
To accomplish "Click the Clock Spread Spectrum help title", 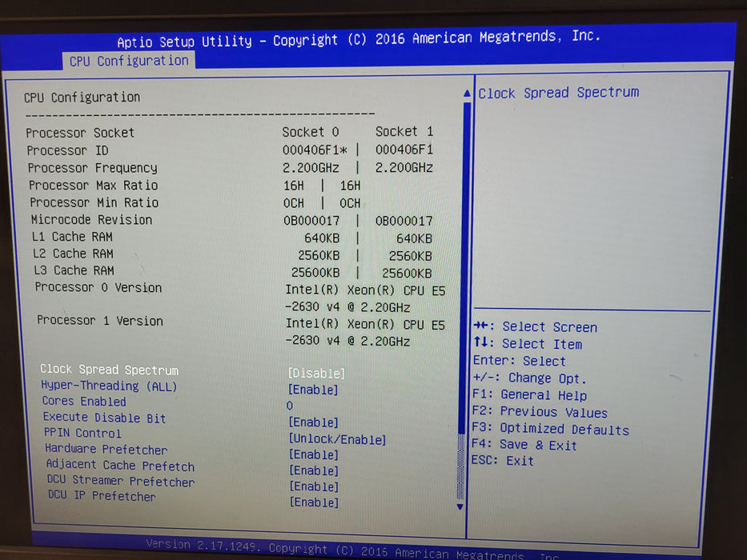I will [559, 92].
